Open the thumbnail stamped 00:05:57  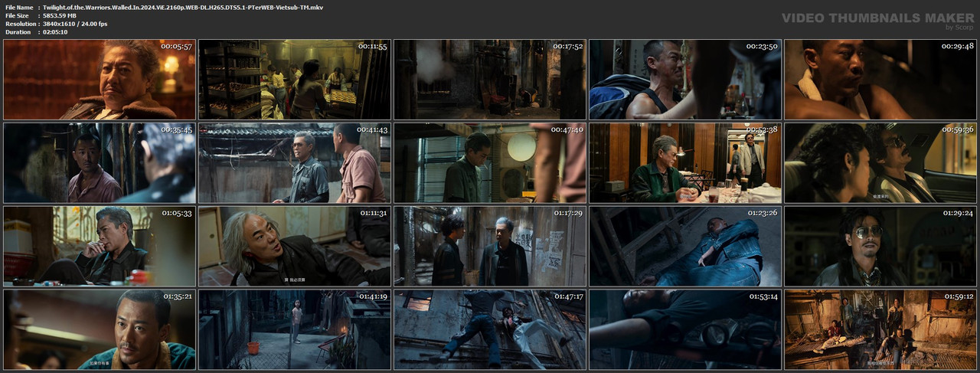100,80
